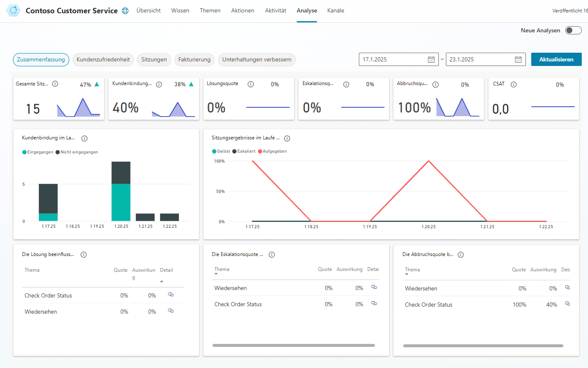Click the Aktualisieren button
The height and width of the screenshot is (368, 588).
(x=557, y=59)
